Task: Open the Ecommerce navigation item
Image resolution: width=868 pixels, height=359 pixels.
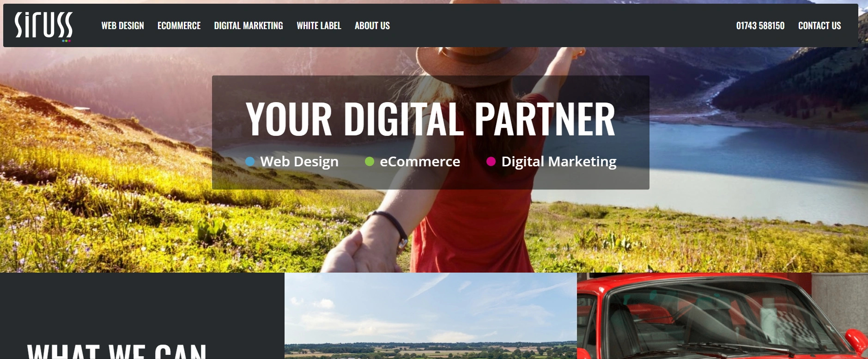Action: click(179, 26)
